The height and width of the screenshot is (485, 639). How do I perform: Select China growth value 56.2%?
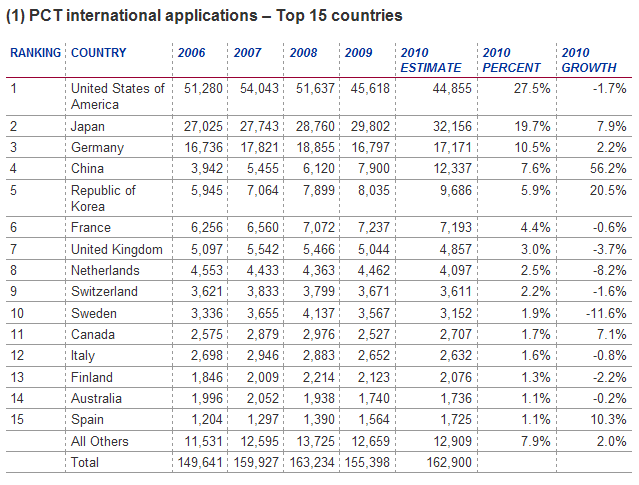pos(608,169)
